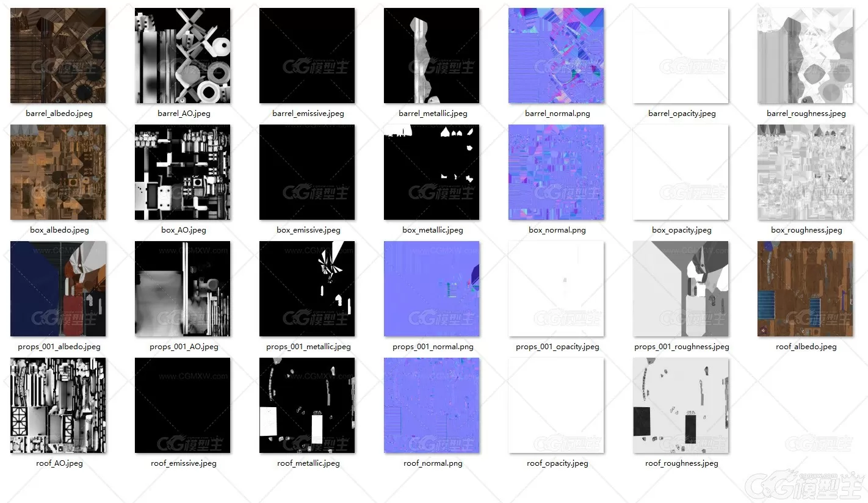Select the props_001_metallic.jpeg thumbnail
Screen dimensions: 868x503
click(307, 289)
